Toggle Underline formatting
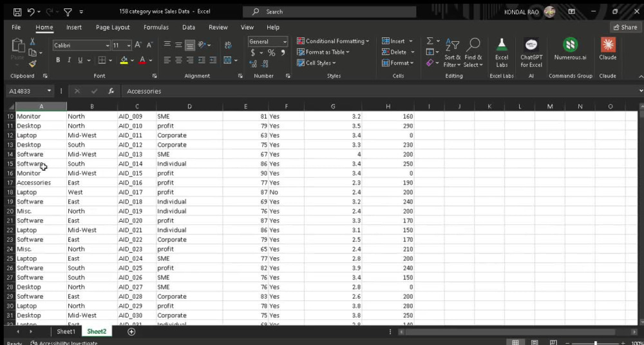 [80, 60]
